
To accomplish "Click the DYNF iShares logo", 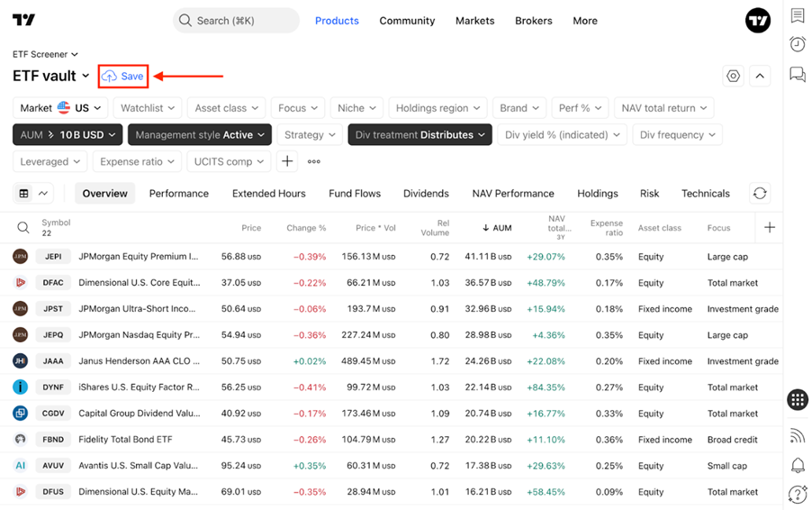I will [20, 387].
